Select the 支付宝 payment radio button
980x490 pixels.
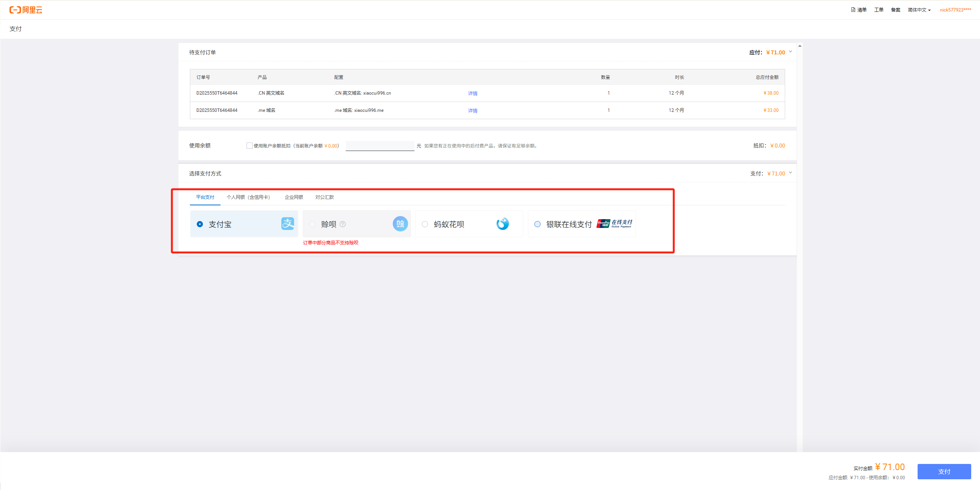pyautogui.click(x=199, y=224)
